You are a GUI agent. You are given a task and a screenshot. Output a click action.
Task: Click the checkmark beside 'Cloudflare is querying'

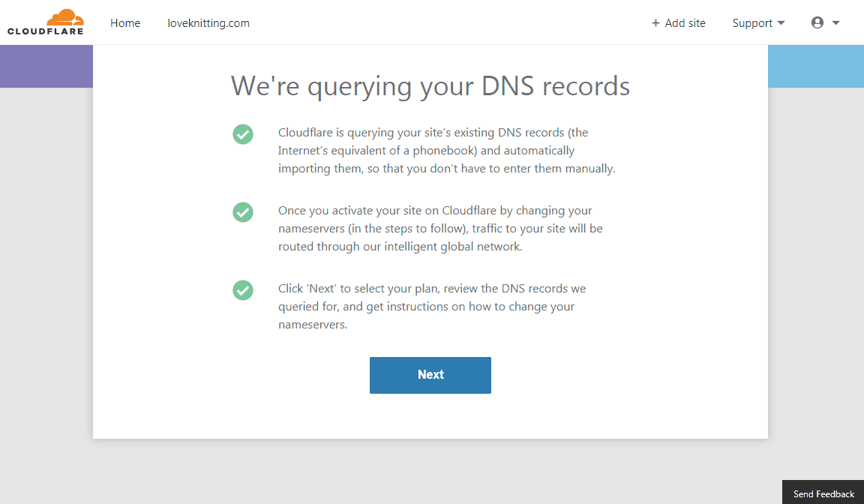click(x=243, y=133)
